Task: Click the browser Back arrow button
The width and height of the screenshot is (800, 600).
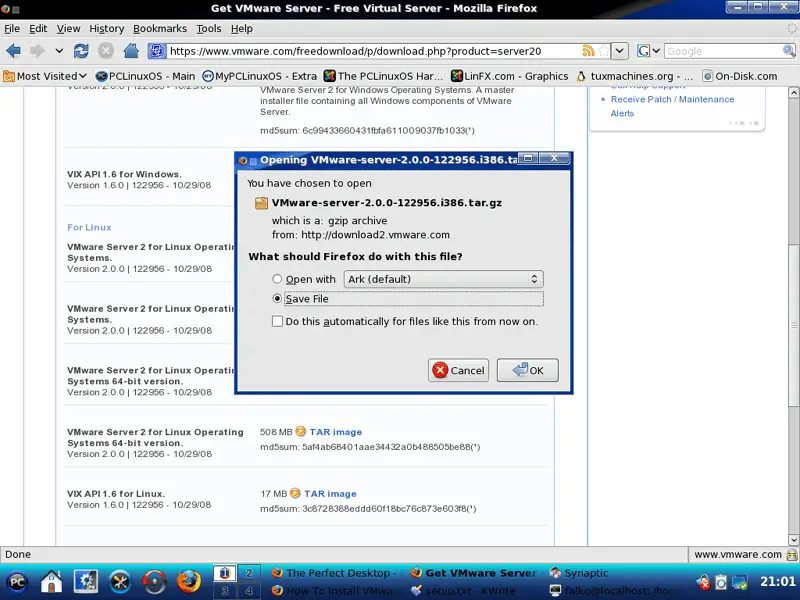Action: coord(14,50)
